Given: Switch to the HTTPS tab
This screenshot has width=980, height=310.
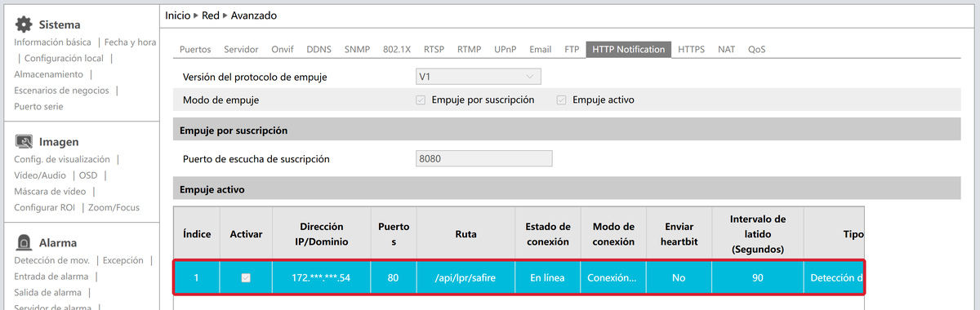Looking at the screenshot, I should click(x=691, y=50).
